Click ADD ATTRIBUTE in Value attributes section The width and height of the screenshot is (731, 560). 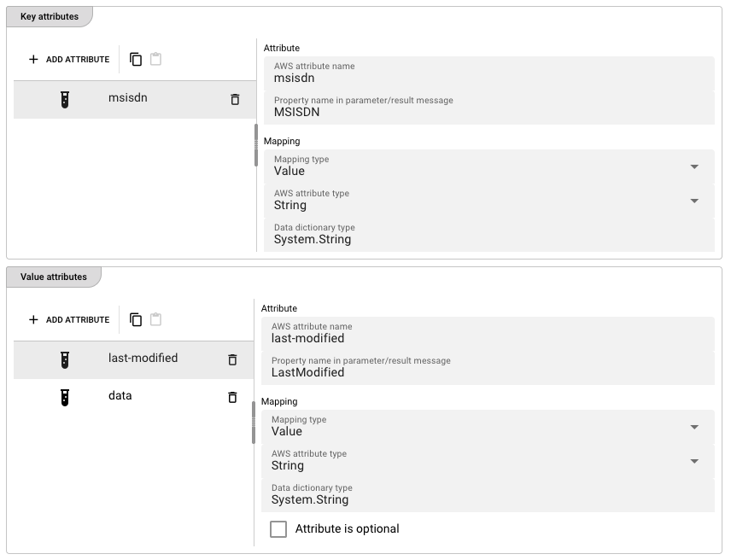68,318
